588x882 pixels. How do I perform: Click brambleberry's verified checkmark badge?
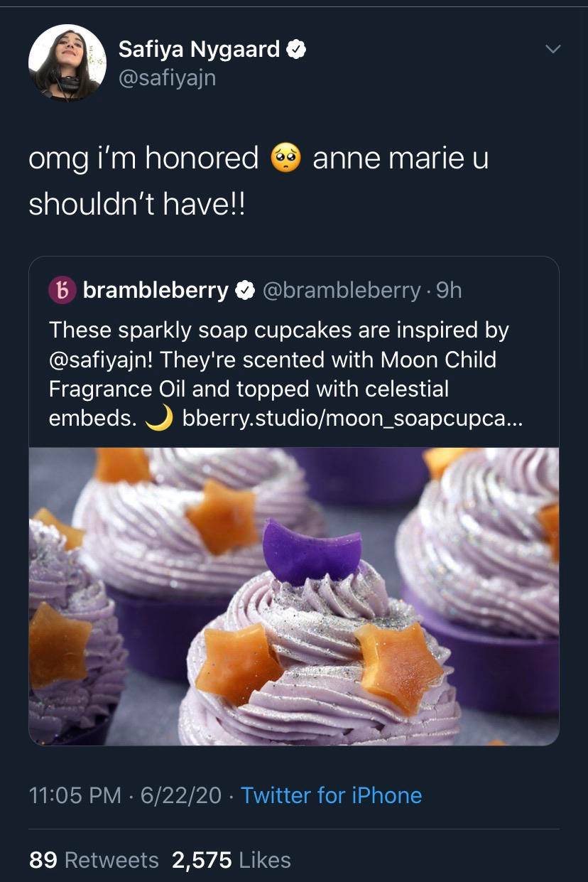(x=245, y=290)
